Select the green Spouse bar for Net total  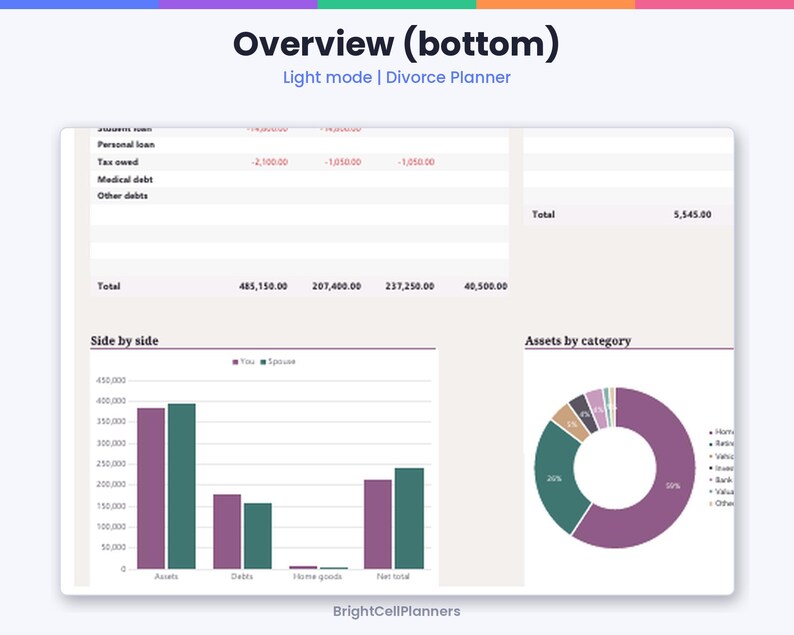(x=409, y=519)
